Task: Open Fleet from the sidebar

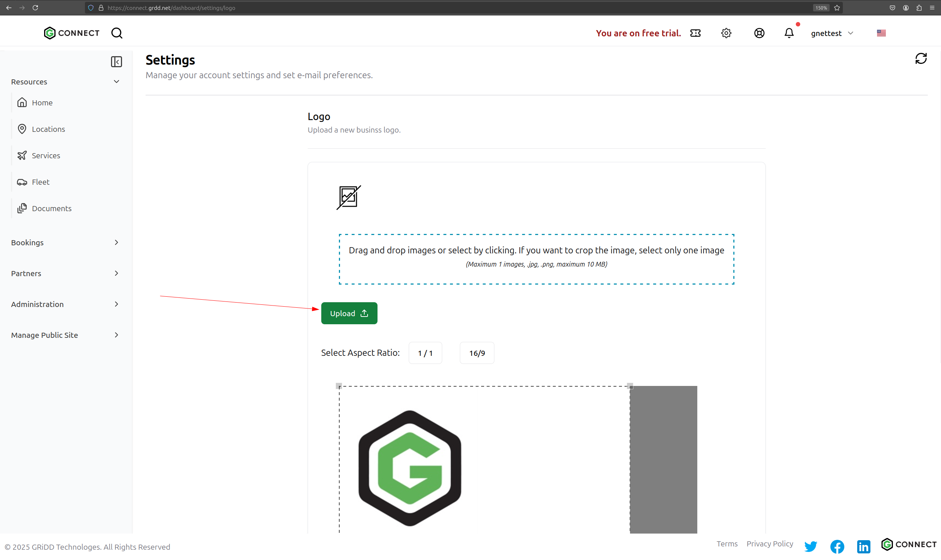Action: 40,182
